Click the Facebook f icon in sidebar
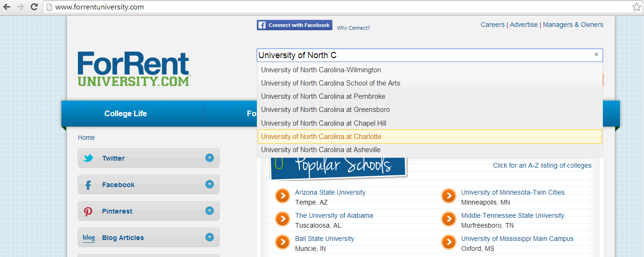 pyautogui.click(x=88, y=185)
